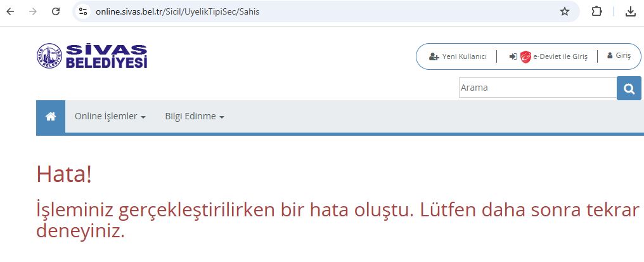Click the error message starting with İşleminiz
The width and height of the screenshot is (644, 262).
(337, 219)
